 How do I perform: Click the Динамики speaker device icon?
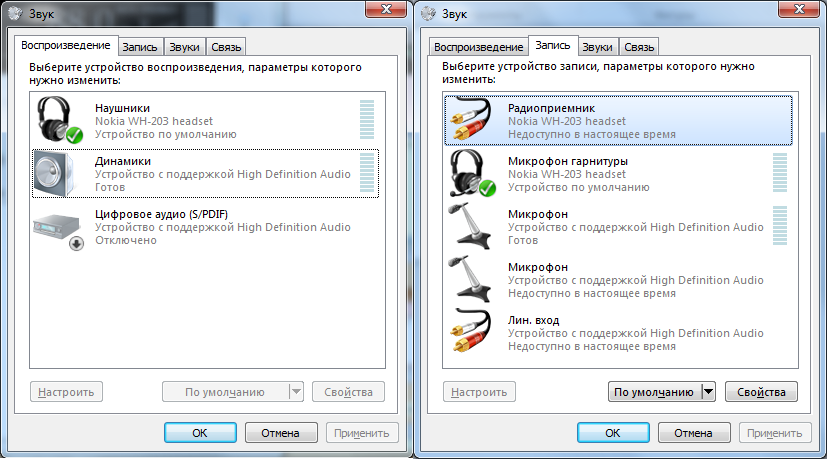click(58, 173)
